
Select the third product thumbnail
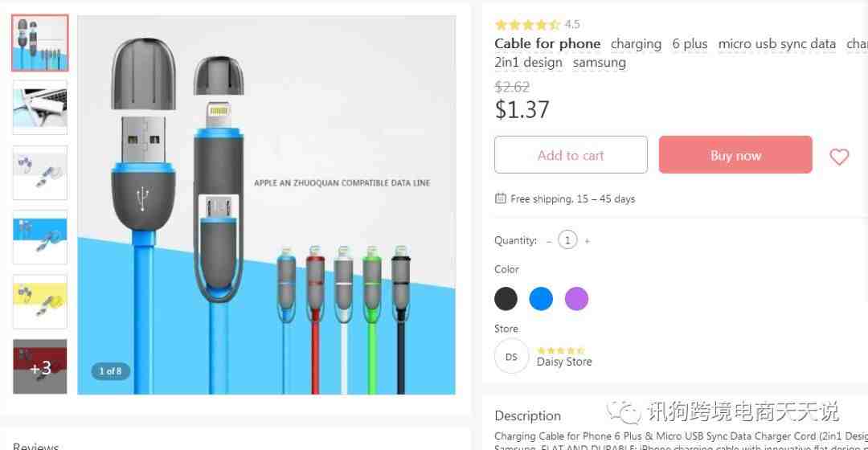[x=40, y=172]
